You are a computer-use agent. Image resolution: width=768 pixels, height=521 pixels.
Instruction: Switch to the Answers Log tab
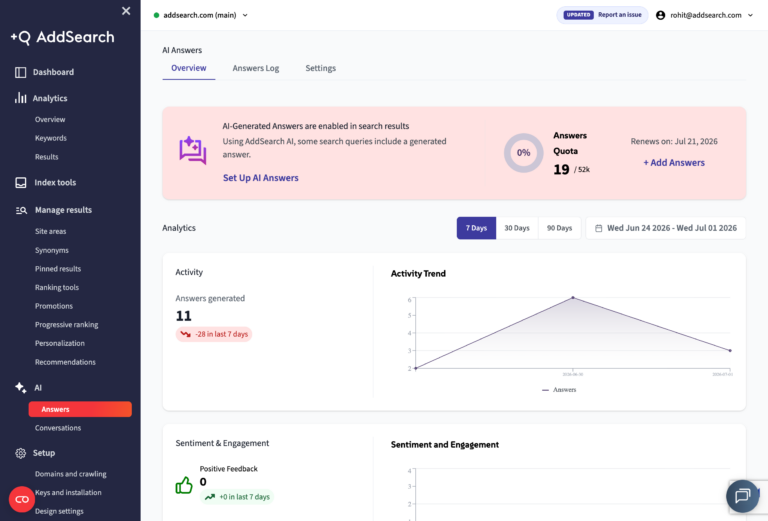256,68
